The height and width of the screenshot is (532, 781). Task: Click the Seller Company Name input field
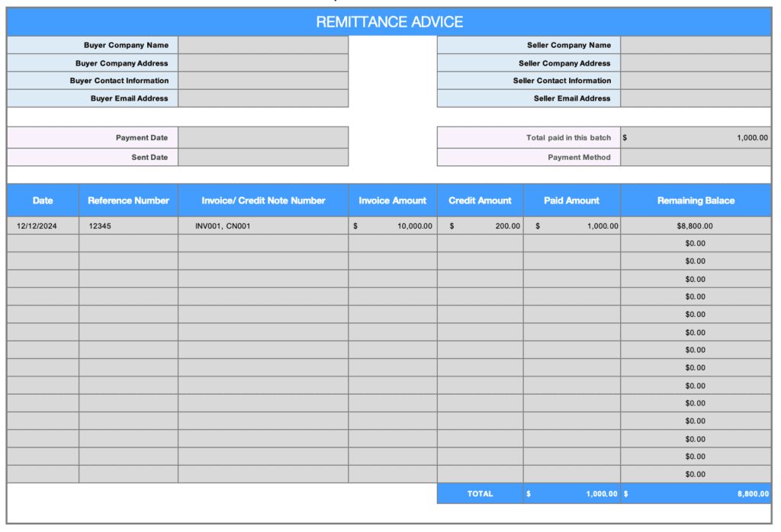[696, 45]
